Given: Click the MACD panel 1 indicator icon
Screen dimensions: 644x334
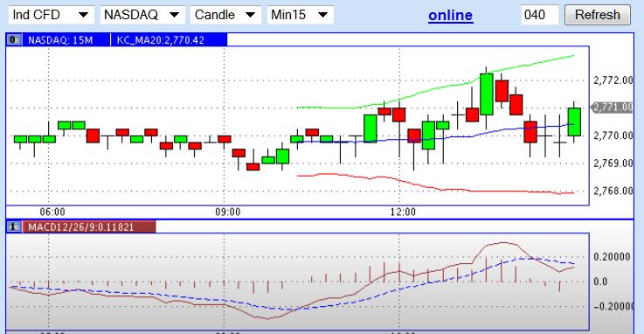Looking at the screenshot, I should (x=14, y=226).
